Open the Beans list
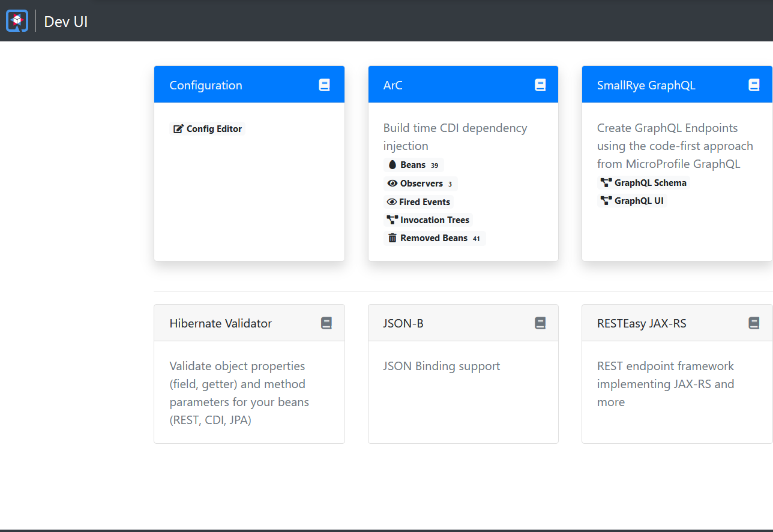 tap(414, 165)
